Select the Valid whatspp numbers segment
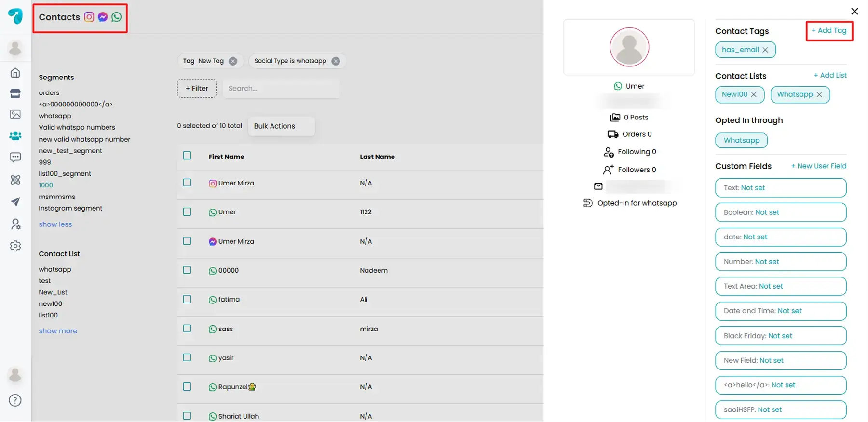The width and height of the screenshot is (868, 422). [x=77, y=128]
